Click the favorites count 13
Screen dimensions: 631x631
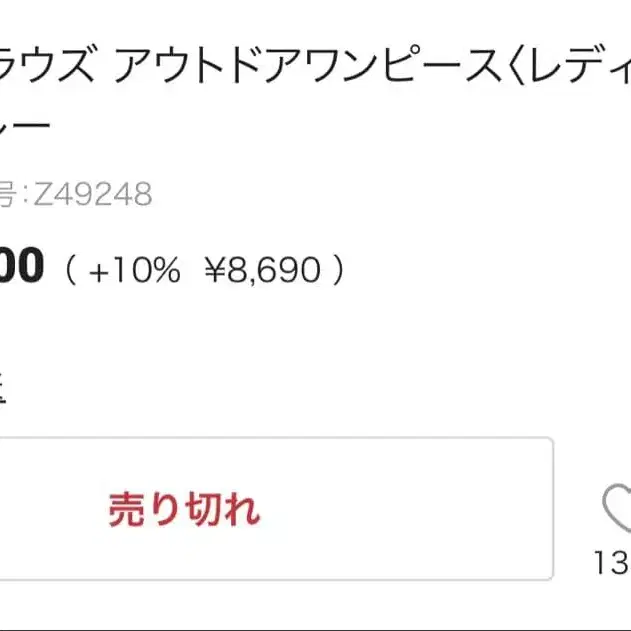612,563
